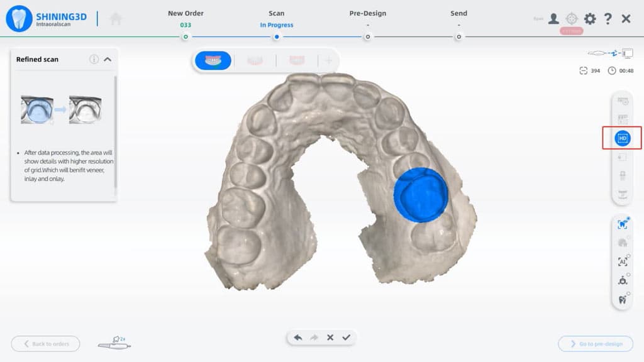Switch to the upper jaw scan tab
Image resolution: width=644 pixels, height=362 pixels.
[213, 61]
